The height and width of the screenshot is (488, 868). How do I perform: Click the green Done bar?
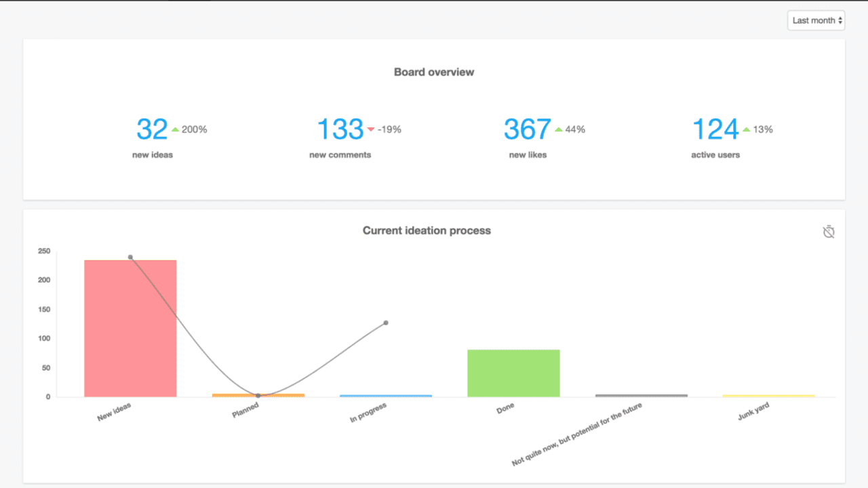(513, 373)
